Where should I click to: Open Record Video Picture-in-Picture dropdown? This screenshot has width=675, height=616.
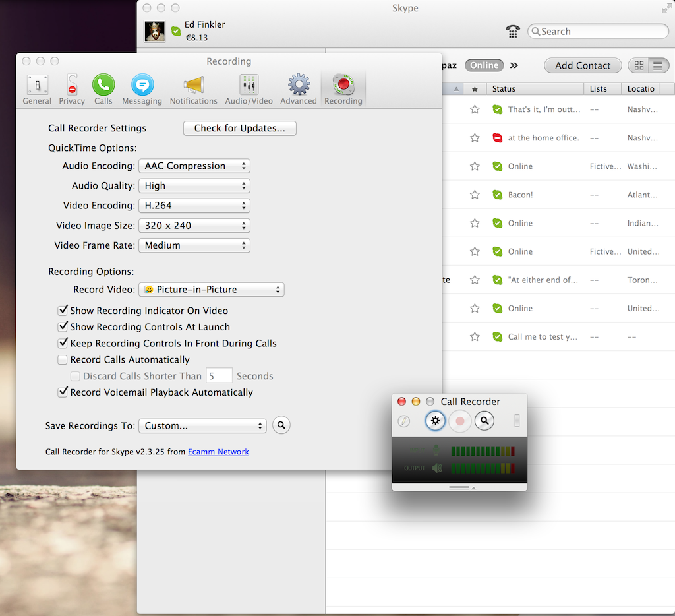[x=212, y=290]
